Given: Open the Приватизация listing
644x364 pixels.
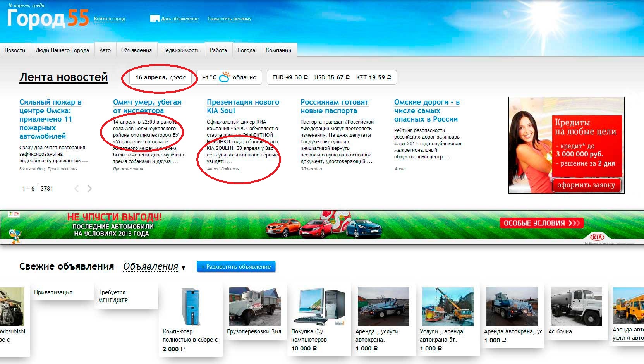Looking at the screenshot, I should (53, 292).
